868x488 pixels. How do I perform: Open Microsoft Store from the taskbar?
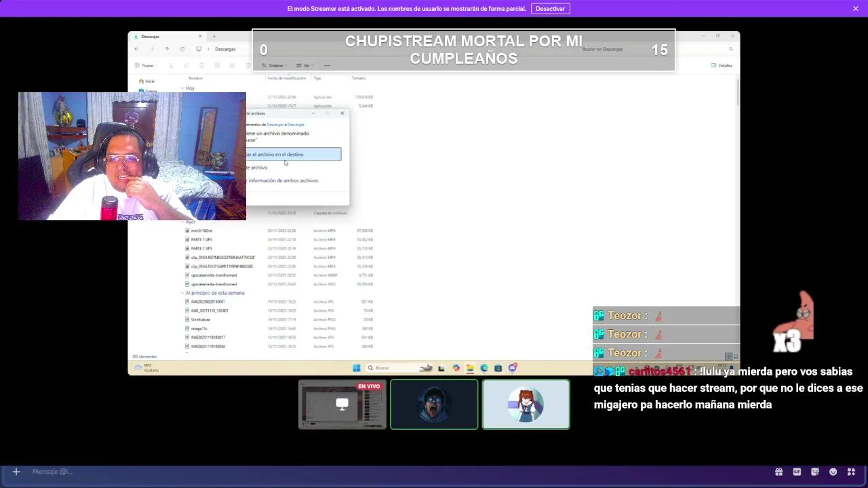coord(498,368)
